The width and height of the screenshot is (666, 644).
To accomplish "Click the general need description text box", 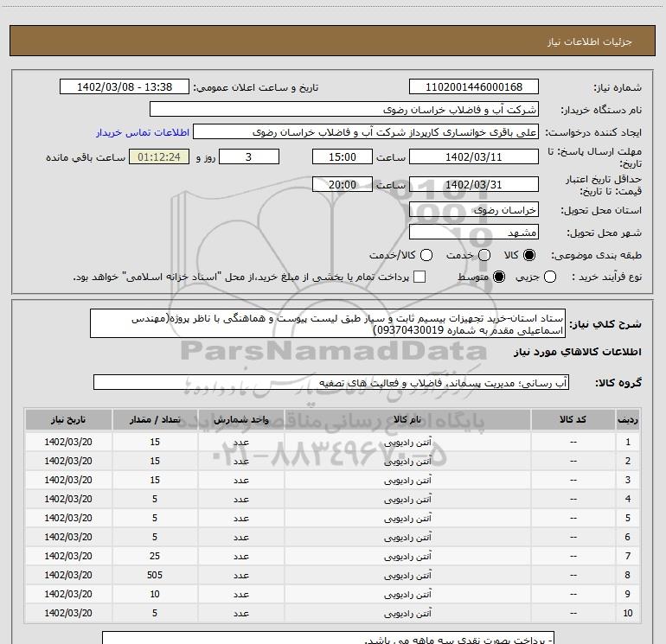I will coord(328,323).
